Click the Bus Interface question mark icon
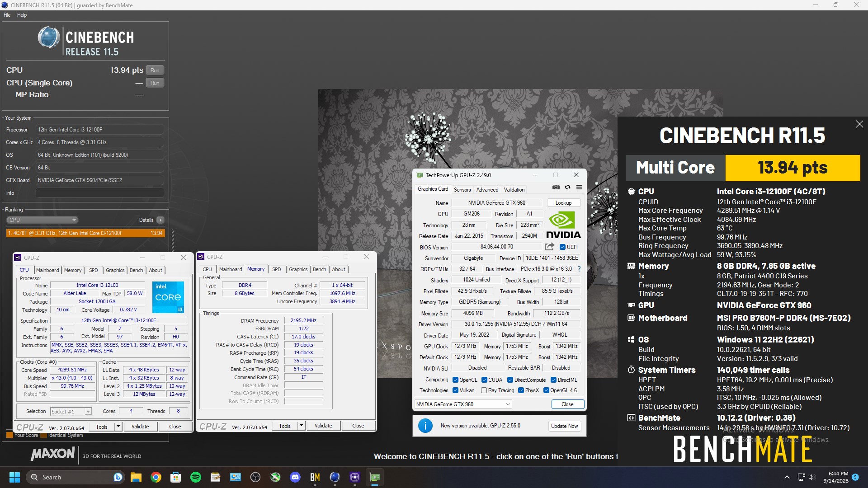The image size is (868, 488). tap(579, 269)
